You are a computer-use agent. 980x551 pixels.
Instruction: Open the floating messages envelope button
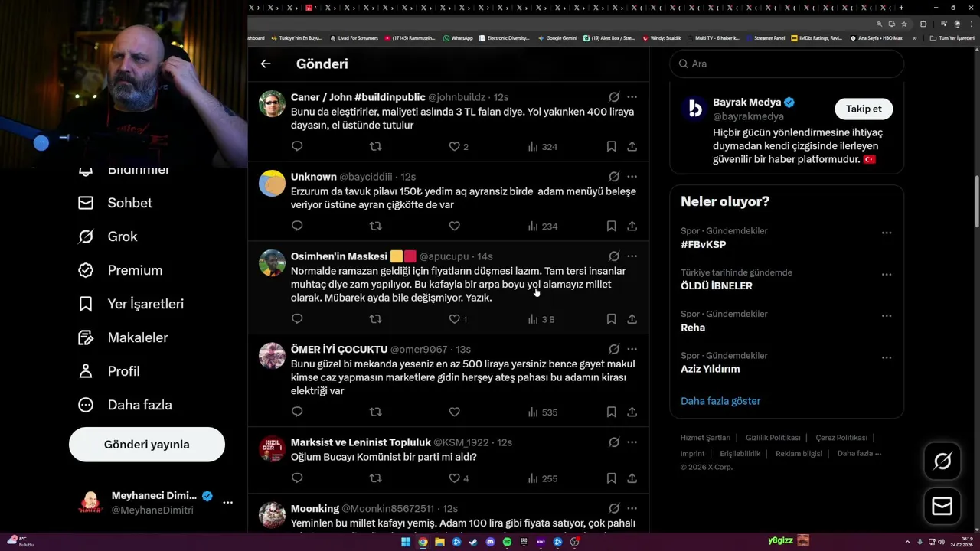(942, 507)
